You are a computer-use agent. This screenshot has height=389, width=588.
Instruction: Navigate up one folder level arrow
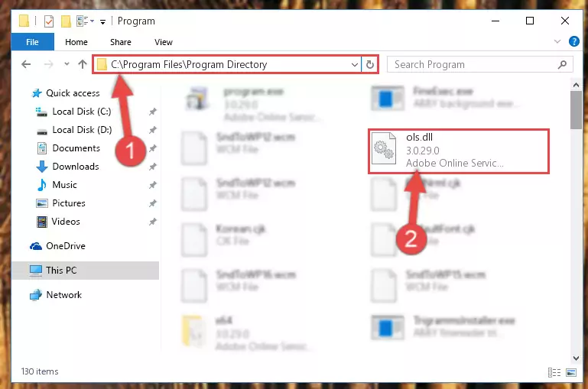[83, 64]
